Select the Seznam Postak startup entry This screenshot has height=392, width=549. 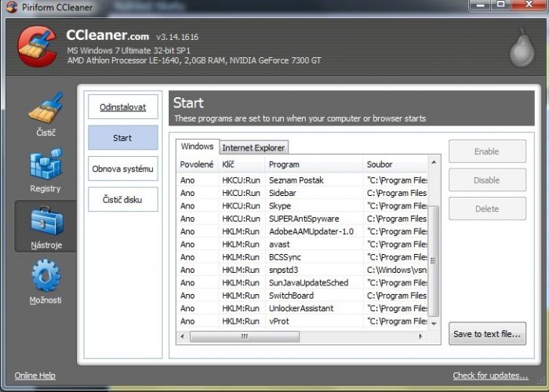pos(302,180)
